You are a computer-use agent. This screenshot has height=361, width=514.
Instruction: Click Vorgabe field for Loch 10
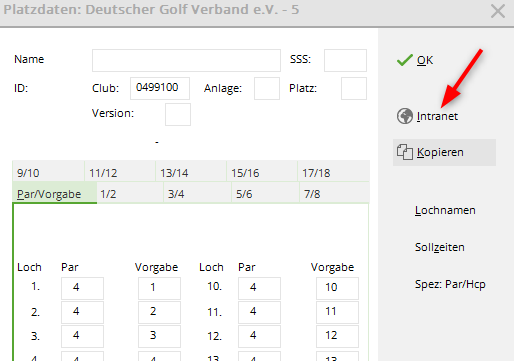337,288
